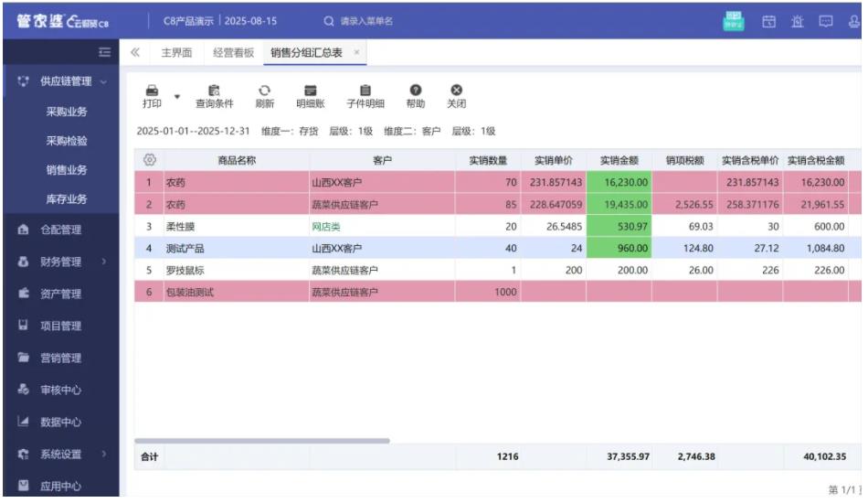The height and width of the screenshot is (503, 868).
Task: Open 审核中心 sidebar module
Action: click(61, 390)
